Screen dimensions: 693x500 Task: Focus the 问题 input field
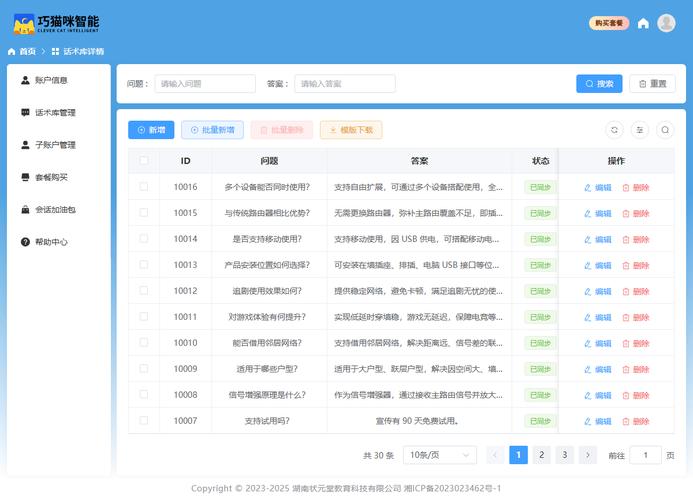205,84
